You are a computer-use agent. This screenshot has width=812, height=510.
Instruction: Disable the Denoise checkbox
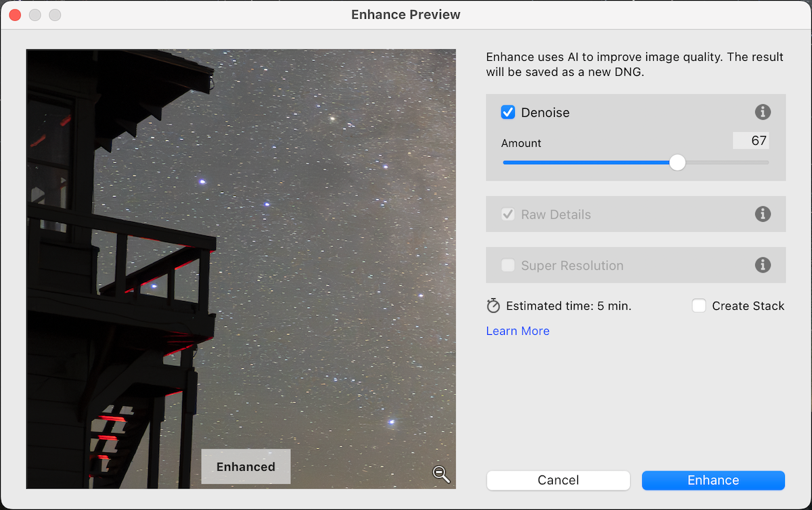coord(508,112)
